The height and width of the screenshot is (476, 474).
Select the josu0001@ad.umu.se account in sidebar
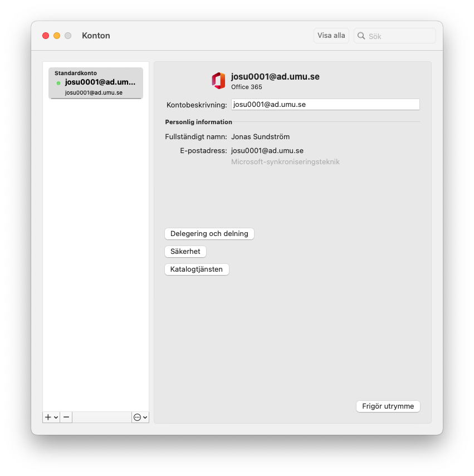(96, 83)
